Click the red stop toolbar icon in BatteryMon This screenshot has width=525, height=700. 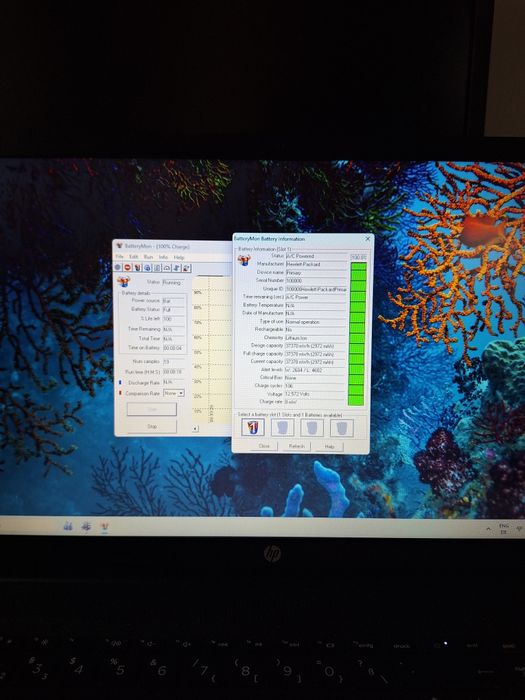tap(128, 267)
